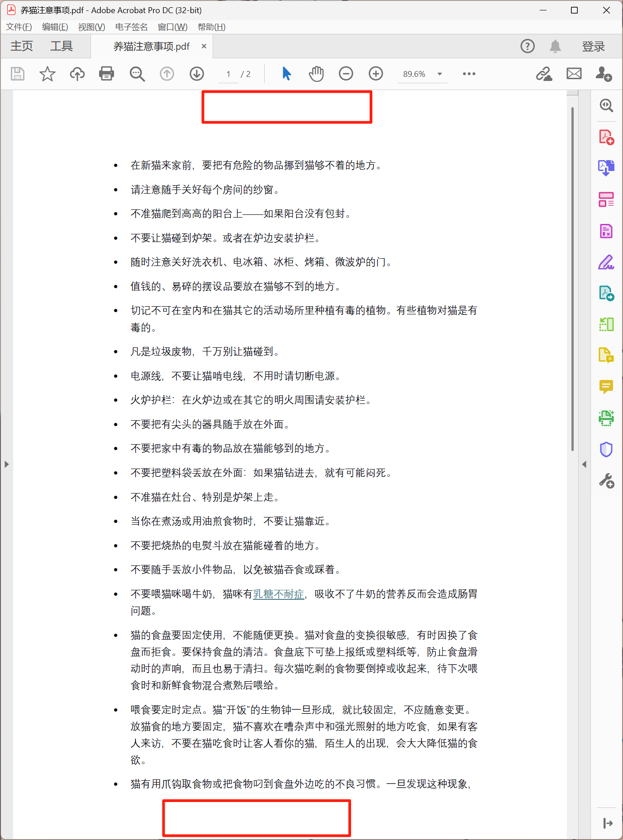Collapse the right tools pane
The height and width of the screenshot is (840, 623).
coord(608,823)
